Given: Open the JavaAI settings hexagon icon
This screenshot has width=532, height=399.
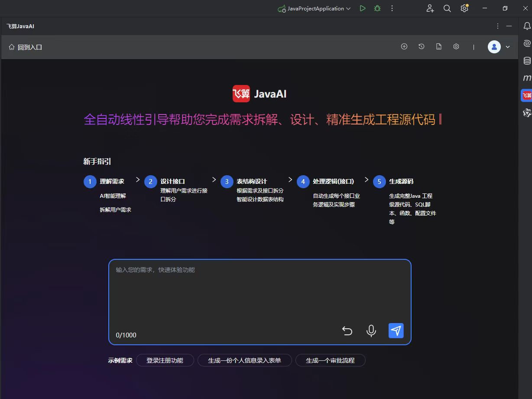Looking at the screenshot, I should click(x=456, y=46).
